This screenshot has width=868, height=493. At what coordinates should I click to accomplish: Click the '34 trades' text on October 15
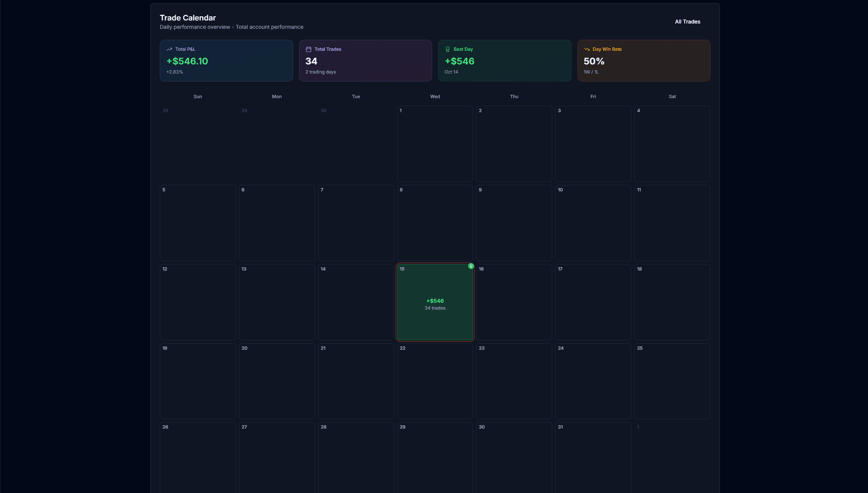(x=435, y=308)
